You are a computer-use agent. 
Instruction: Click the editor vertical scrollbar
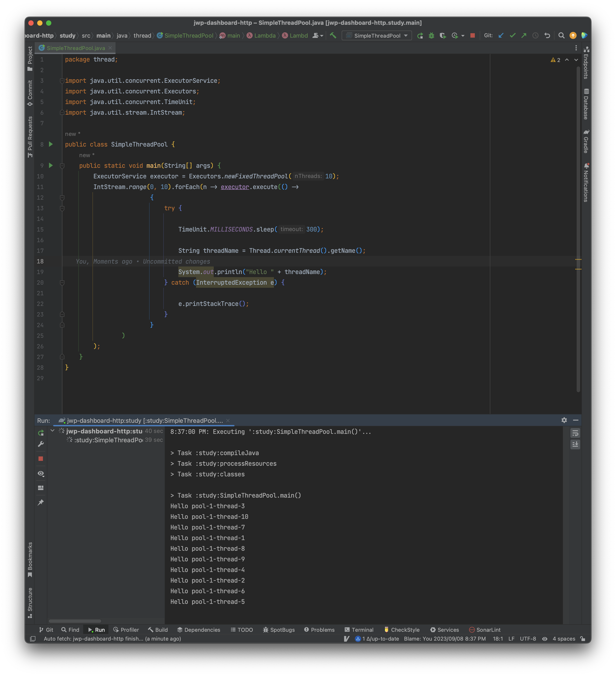(578, 228)
